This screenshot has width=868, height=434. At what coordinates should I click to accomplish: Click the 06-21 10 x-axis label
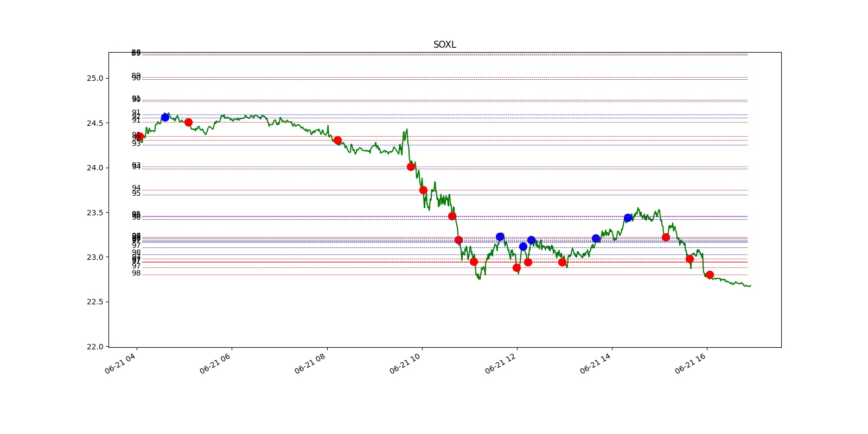405,363
